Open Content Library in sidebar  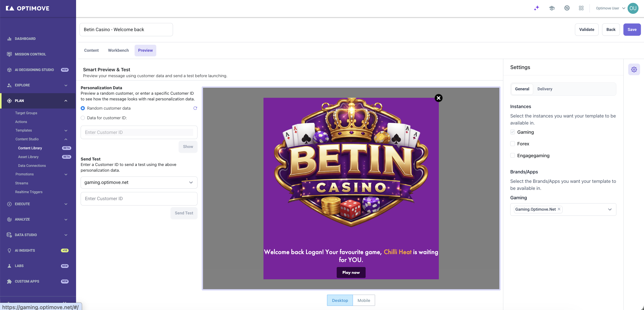point(30,148)
